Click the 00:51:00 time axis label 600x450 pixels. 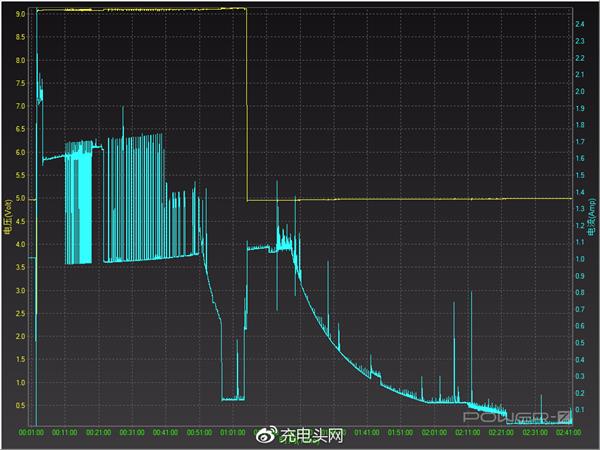pos(200,433)
